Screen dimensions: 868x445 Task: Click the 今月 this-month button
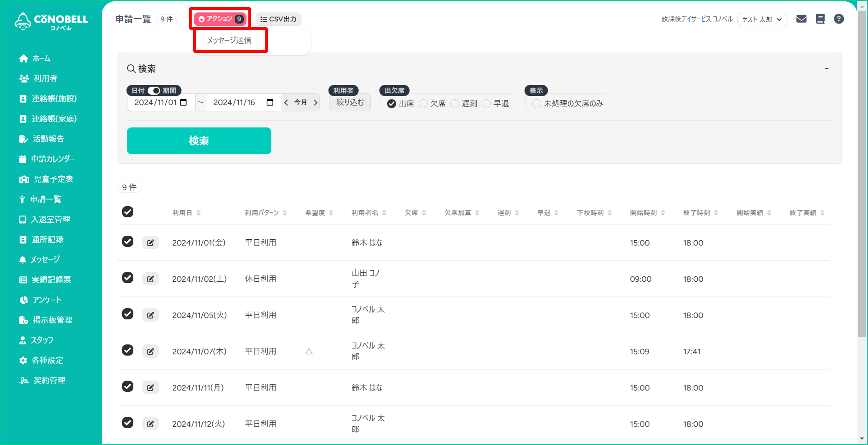pyautogui.click(x=300, y=102)
